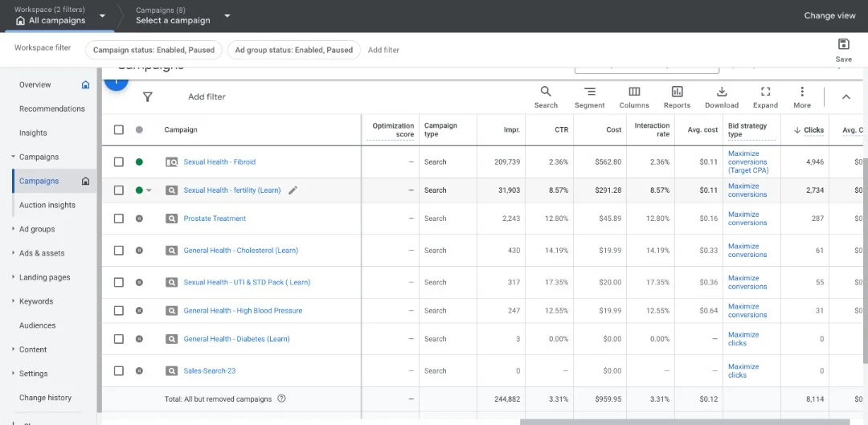Click the funnel filter icon
Image resolution: width=868 pixels, height=425 pixels.
click(x=147, y=97)
